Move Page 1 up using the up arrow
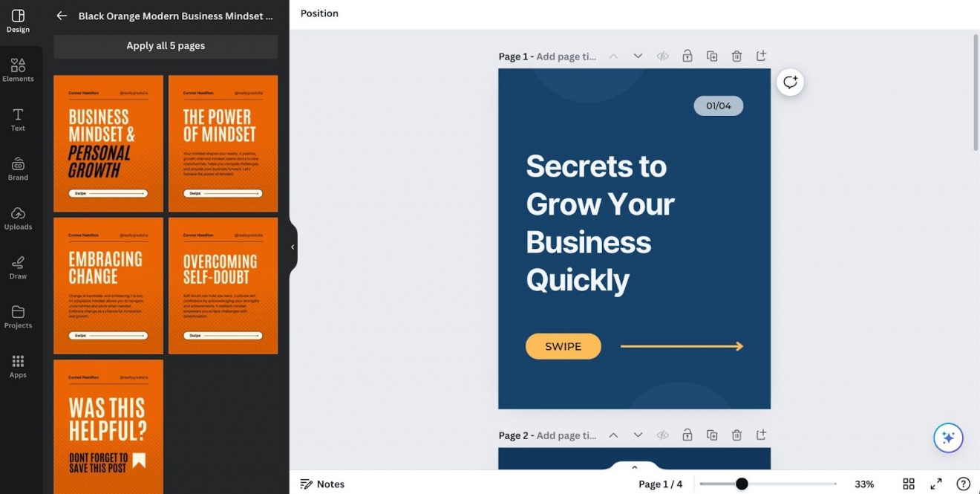 tap(613, 56)
